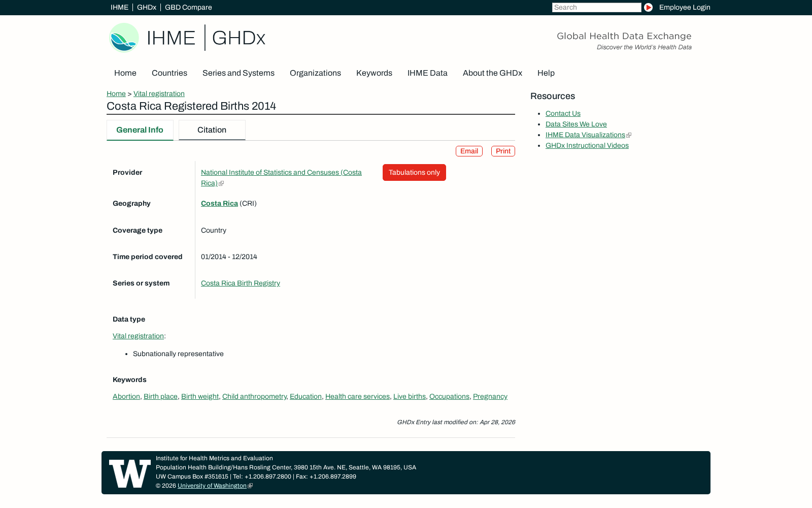Click Vital registration under Data type
This screenshot has width=812, height=508.
(x=138, y=336)
